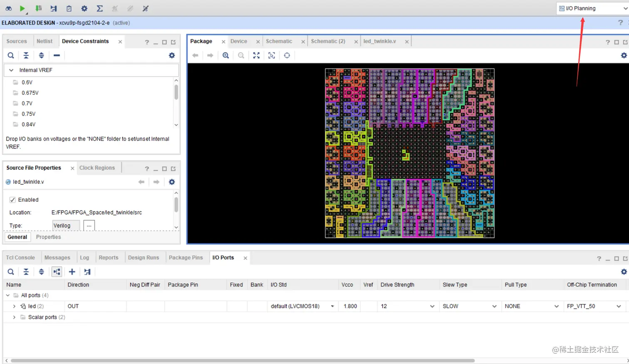Click the crossed-out tool icon in the top toolbar
The image size is (629, 364).
pyautogui.click(x=146, y=8)
